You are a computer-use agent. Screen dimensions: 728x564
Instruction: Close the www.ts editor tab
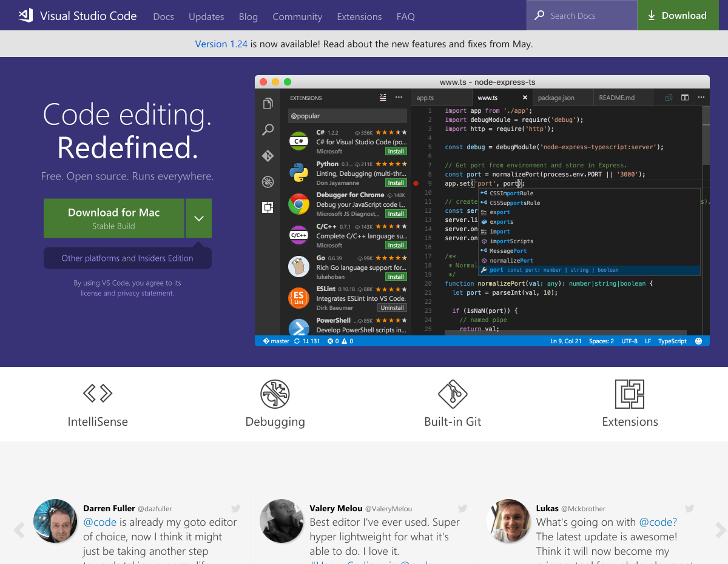pos(525,98)
